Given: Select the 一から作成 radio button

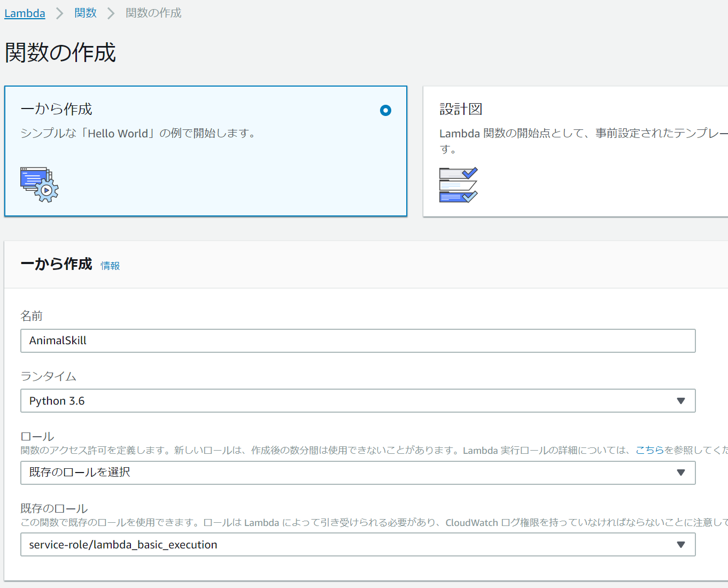Looking at the screenshot, I should pyautogui.click(x=385, y=110).
